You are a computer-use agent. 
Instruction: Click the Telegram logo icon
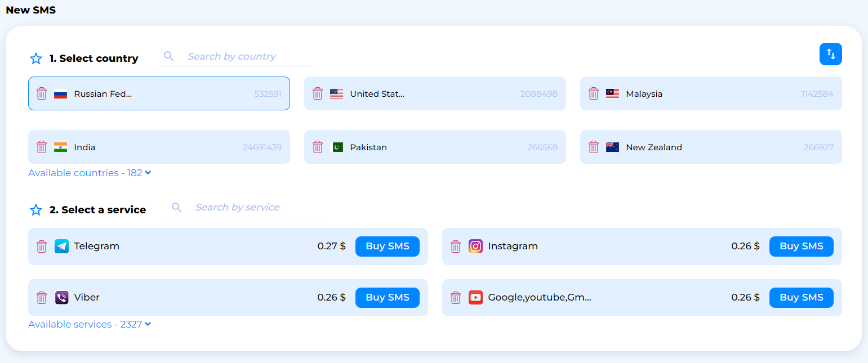(62, 247)
